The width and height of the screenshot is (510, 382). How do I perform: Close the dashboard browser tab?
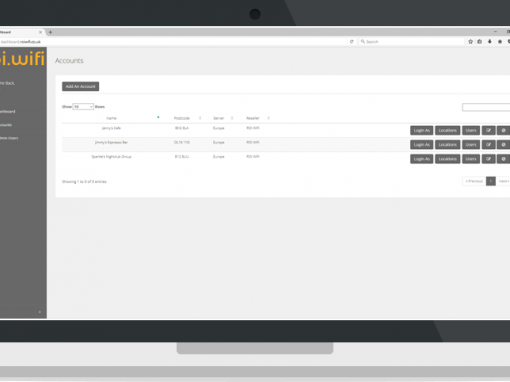point(40,32)
